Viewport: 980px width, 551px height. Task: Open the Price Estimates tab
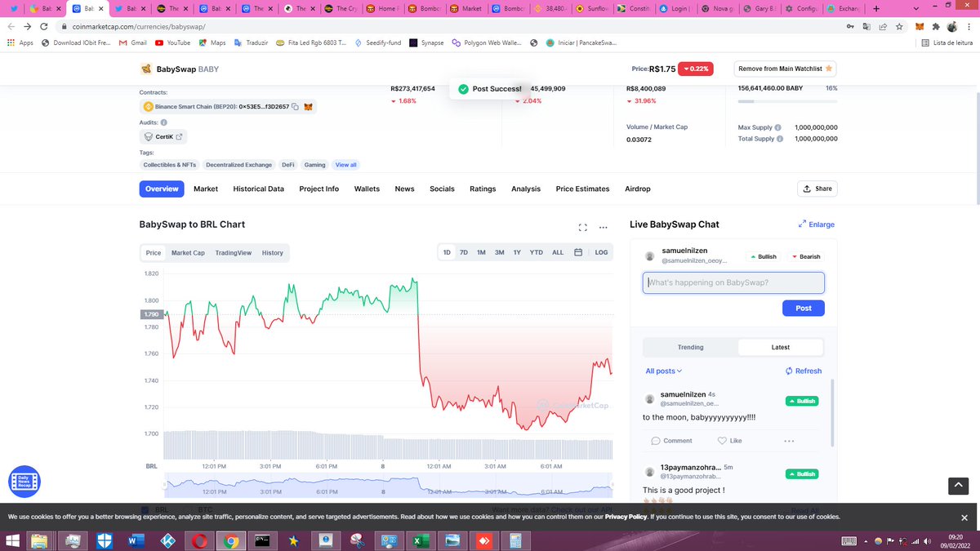click(582, 189)
